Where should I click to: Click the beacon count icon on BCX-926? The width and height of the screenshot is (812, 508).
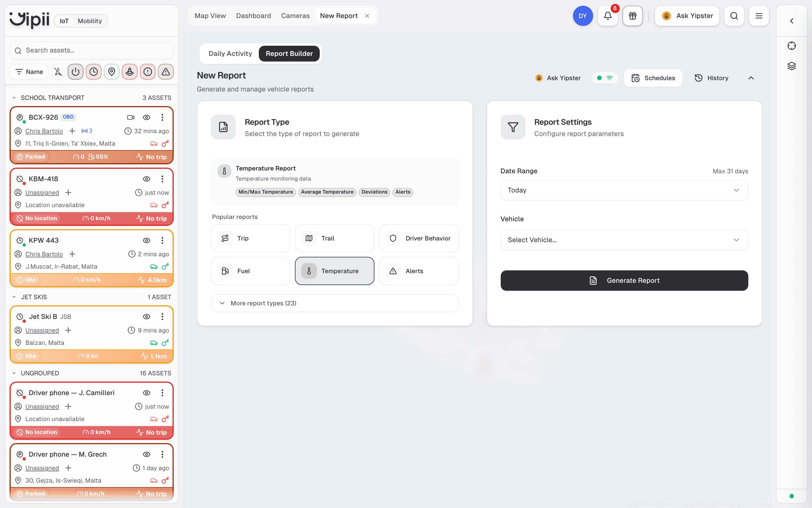pyautogui.click(x=87, y=131)
